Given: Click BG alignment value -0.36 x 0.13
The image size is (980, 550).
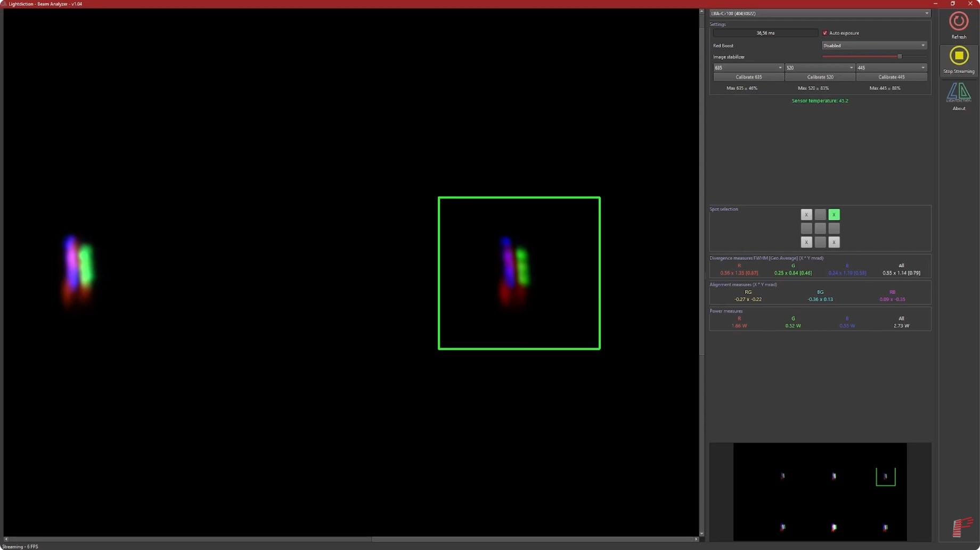Looking at the screenshot, I should (x=820, y=300).
